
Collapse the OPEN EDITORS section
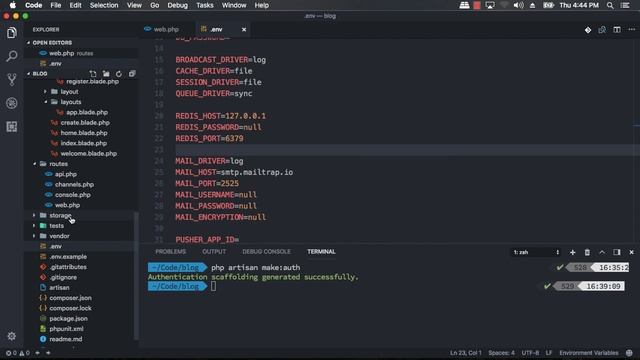[x=52, y=42]
